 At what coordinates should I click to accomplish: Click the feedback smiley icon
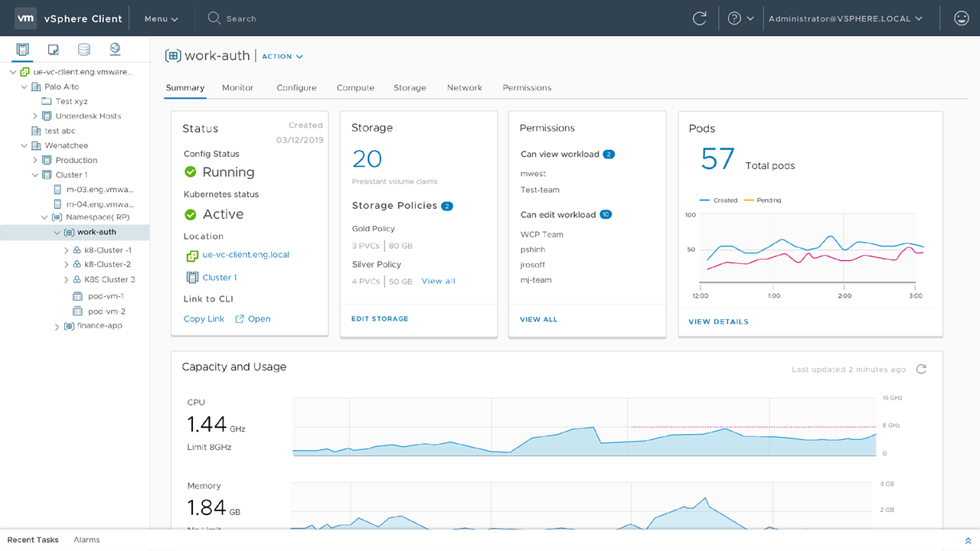point(961,18)
